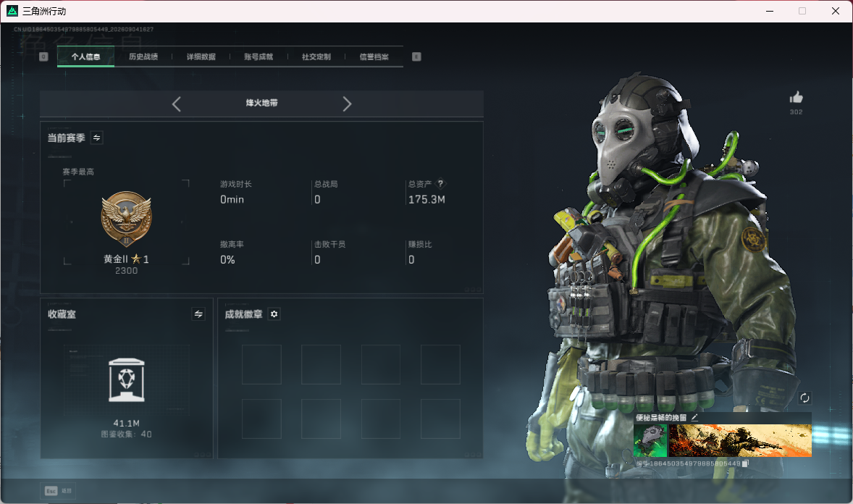Click the 击败干员 value 0
The width and height of the screenshot is (853, 504).
317,260
